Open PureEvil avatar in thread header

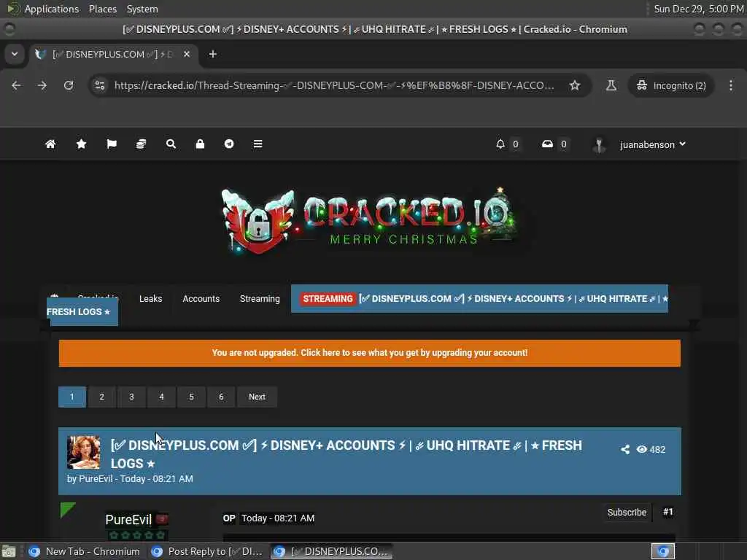pyautogui.click(x=84, y=452)
